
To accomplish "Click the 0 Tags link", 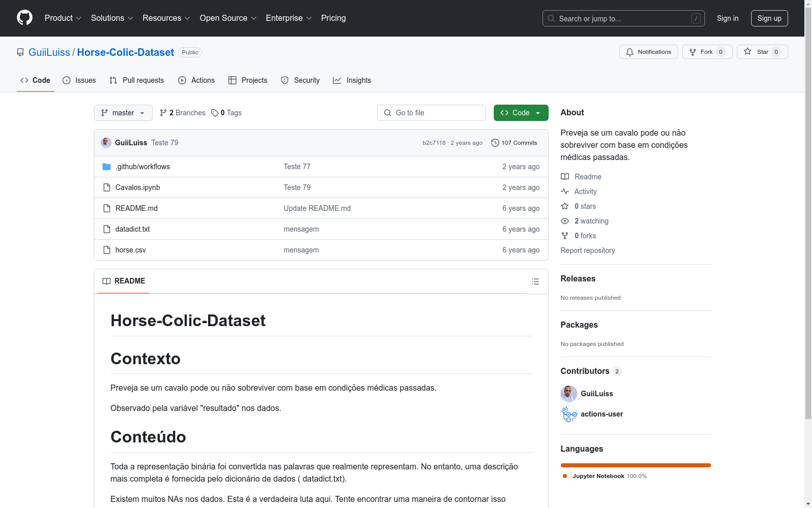I will (226, 113).
